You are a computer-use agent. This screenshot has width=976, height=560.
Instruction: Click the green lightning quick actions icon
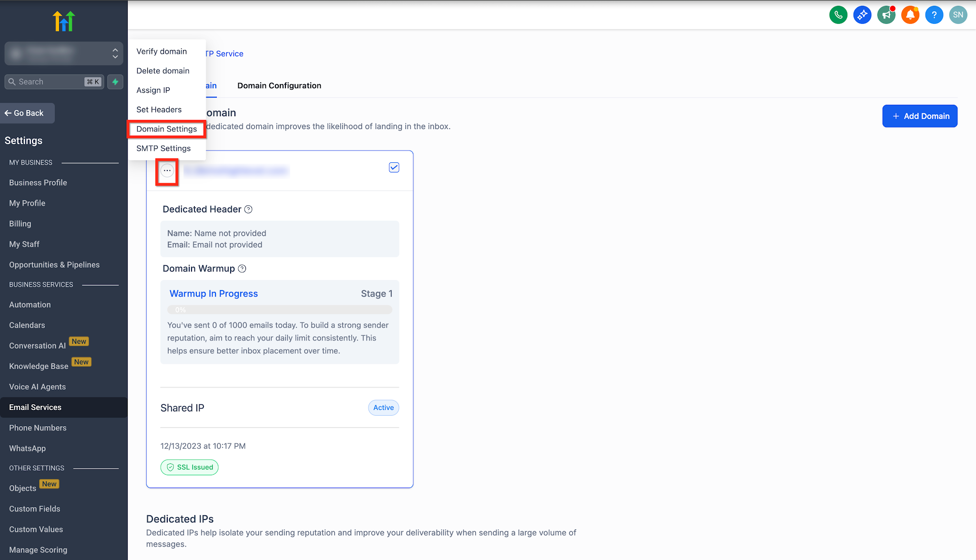[x=115, y=82]
